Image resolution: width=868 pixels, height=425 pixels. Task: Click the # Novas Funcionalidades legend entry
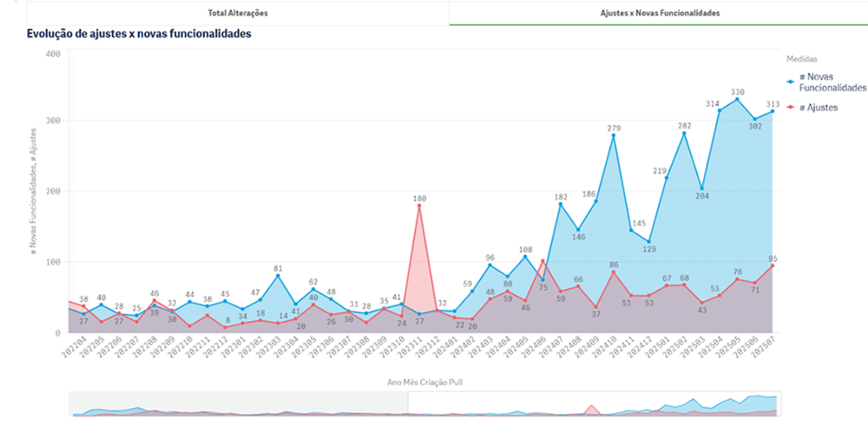(x=832, y=82)
